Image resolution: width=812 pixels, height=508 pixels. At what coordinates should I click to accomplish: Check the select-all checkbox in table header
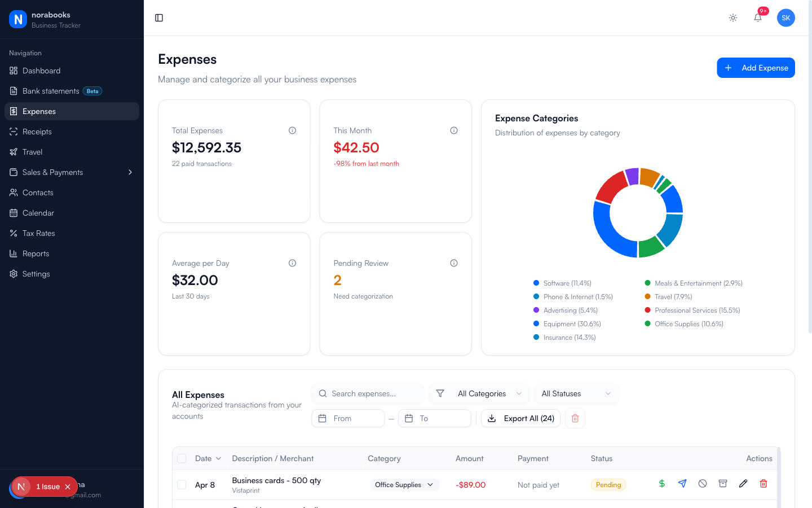pyautogui.click(x=182, y=458)
